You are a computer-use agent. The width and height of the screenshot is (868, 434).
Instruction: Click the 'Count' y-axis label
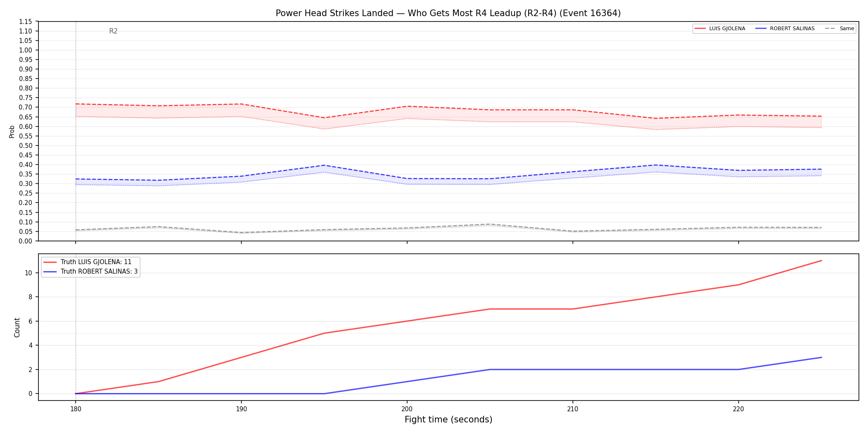pyautogui.click(x=17, y=327)
